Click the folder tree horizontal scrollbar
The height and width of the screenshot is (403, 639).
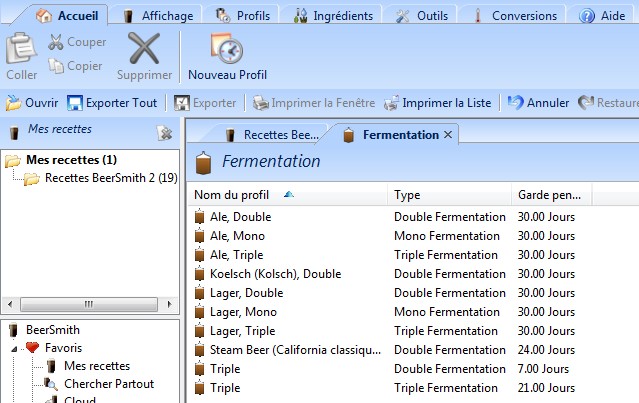coord(88,305)
